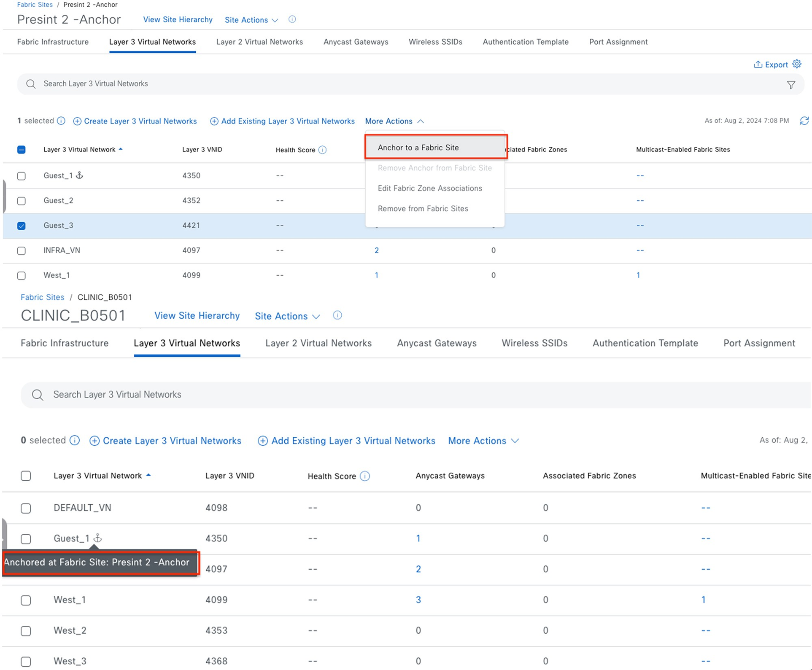812x670 pixels.
Task: Uncheck the Guest_3 row checkbox
Action: 22,226
